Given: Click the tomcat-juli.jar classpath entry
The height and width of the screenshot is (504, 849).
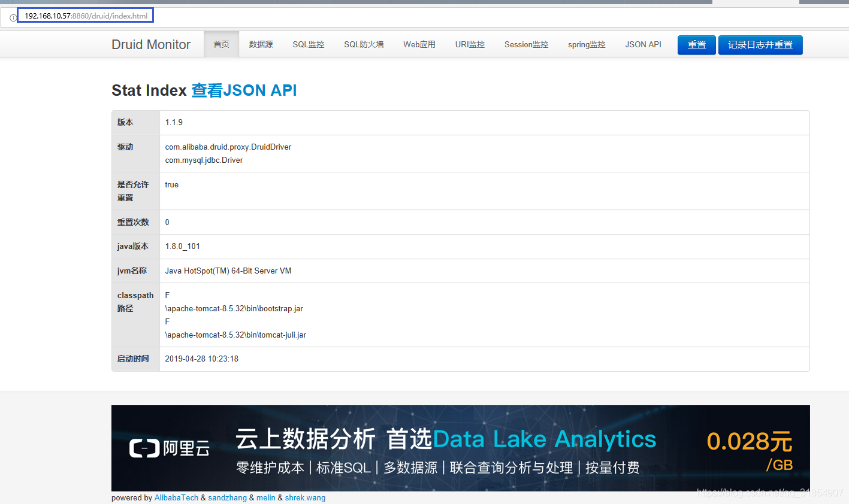Looking at the screenshot, I should coord(235,335).
